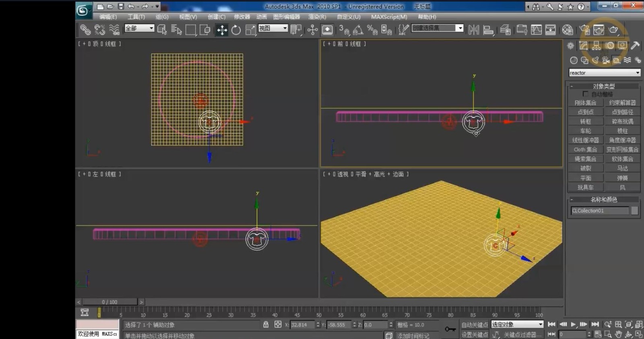
Task: Click the Mirror tool icon
Action: (474, 30)
